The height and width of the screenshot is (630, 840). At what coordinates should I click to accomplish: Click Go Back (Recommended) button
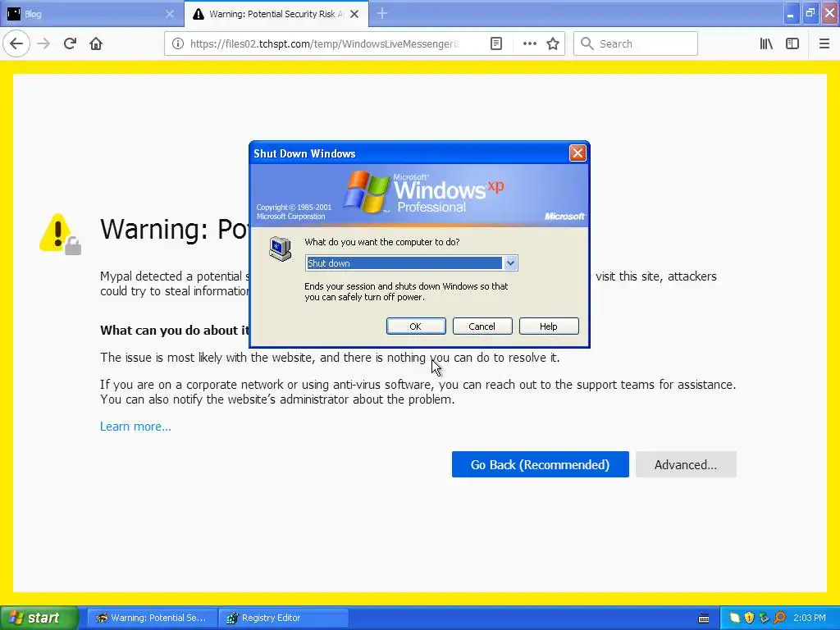[x=540, y=464]
